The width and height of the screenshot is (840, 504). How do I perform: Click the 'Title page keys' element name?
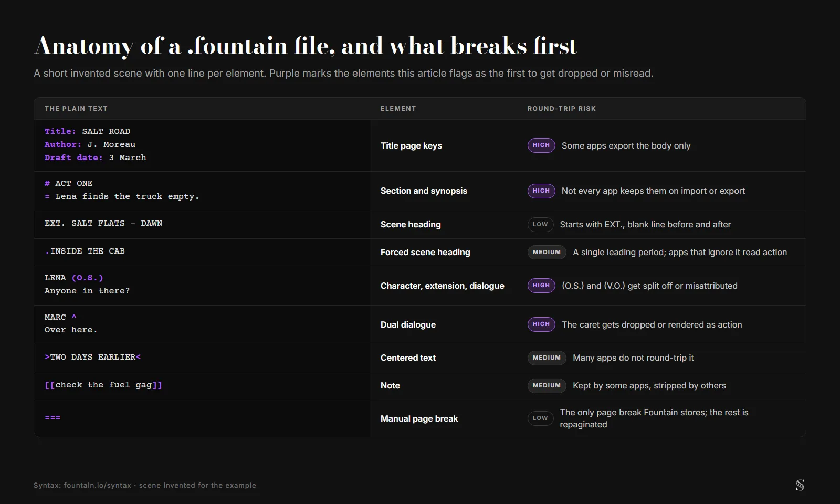coord(412,145)
